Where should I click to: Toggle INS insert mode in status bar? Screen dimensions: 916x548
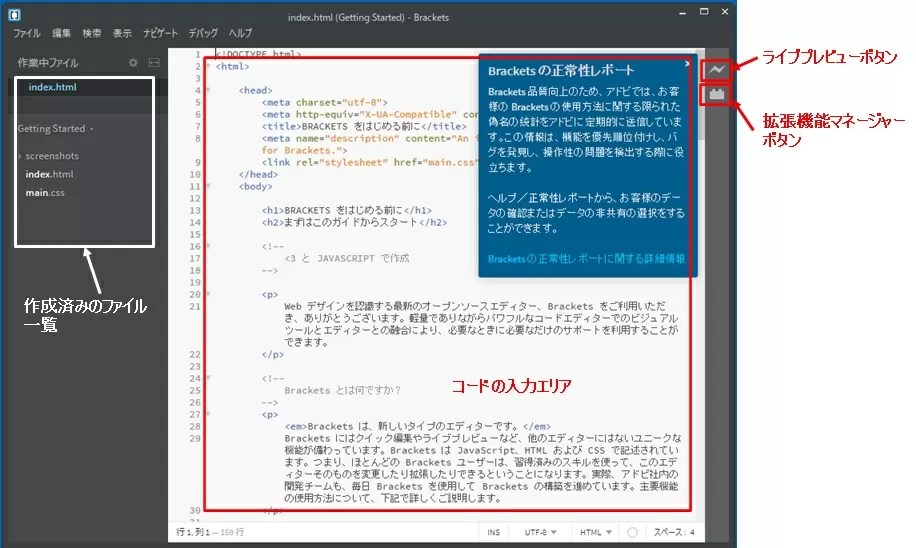(494, 532)
